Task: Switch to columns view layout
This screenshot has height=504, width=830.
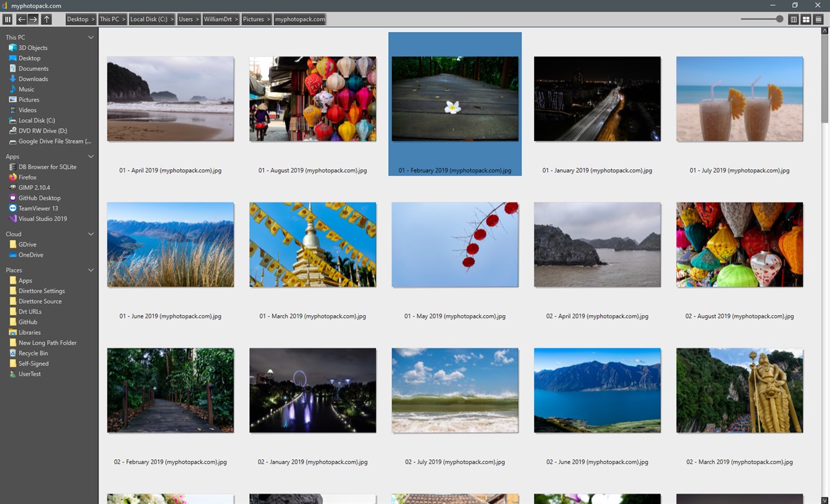Action: pos(793,19)
